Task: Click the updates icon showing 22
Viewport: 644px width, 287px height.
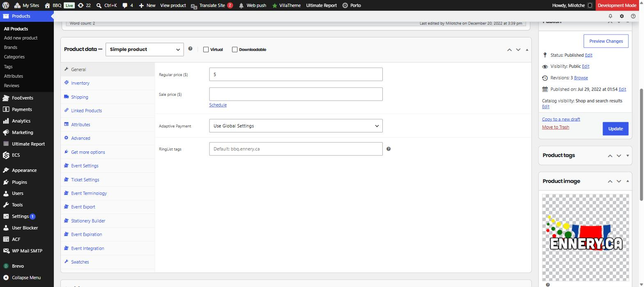Action: pyautogui.click(x=84, y=5)
